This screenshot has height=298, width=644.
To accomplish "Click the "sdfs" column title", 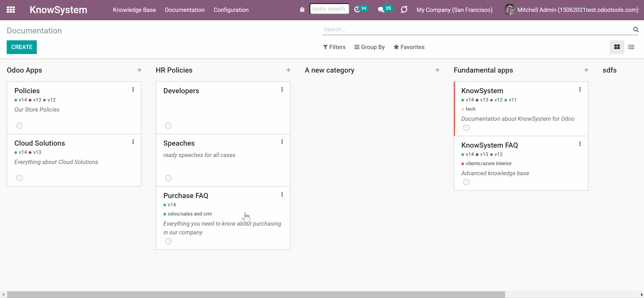I will tap(609, 70).
